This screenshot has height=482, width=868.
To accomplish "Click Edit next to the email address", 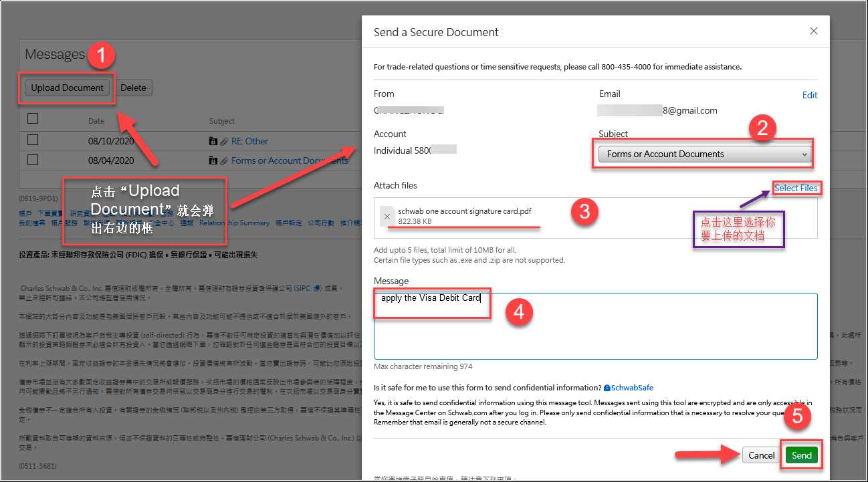I will coord(809,95).
